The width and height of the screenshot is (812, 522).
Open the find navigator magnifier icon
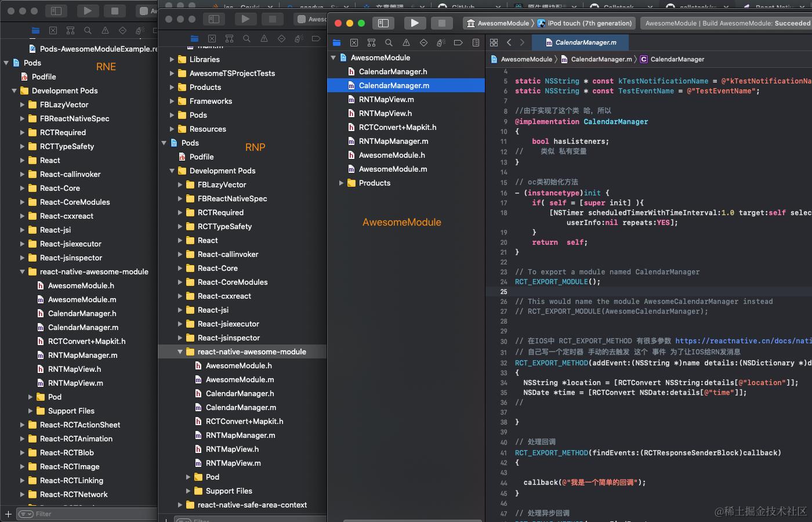(389, 43)
